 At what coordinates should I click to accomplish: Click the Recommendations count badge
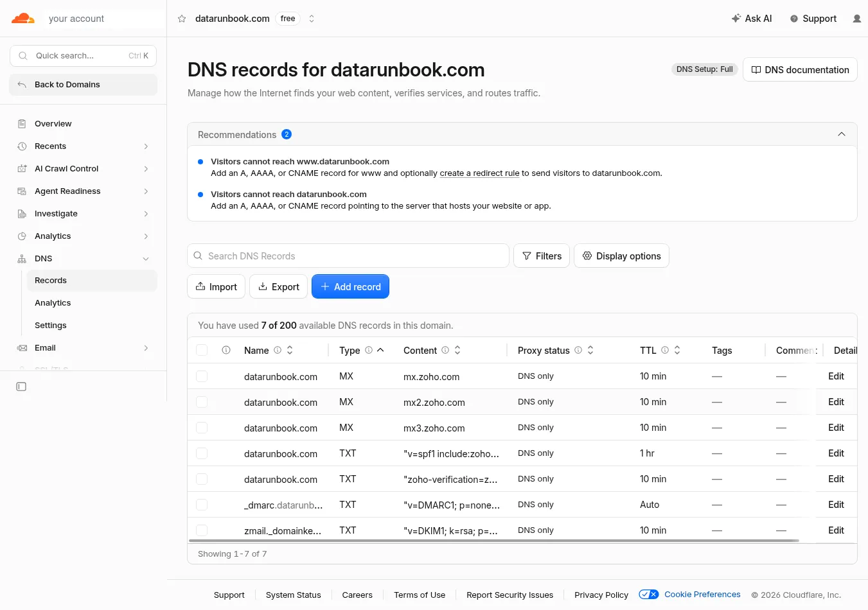click(x=287, y=134)
